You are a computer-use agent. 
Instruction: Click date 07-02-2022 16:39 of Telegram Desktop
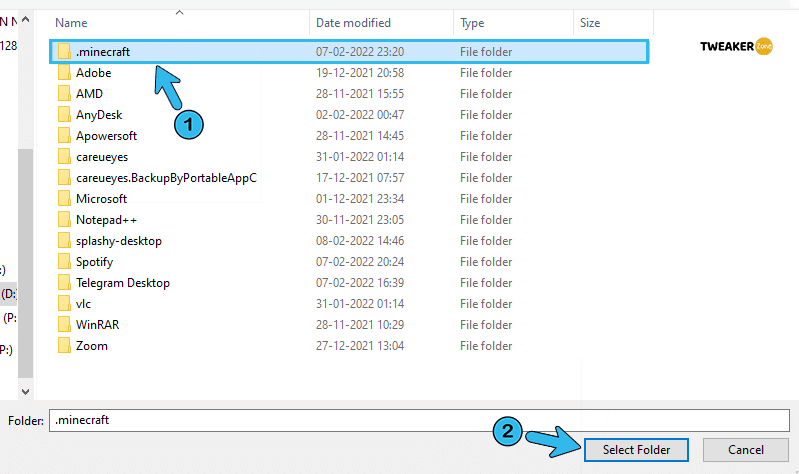360,283
